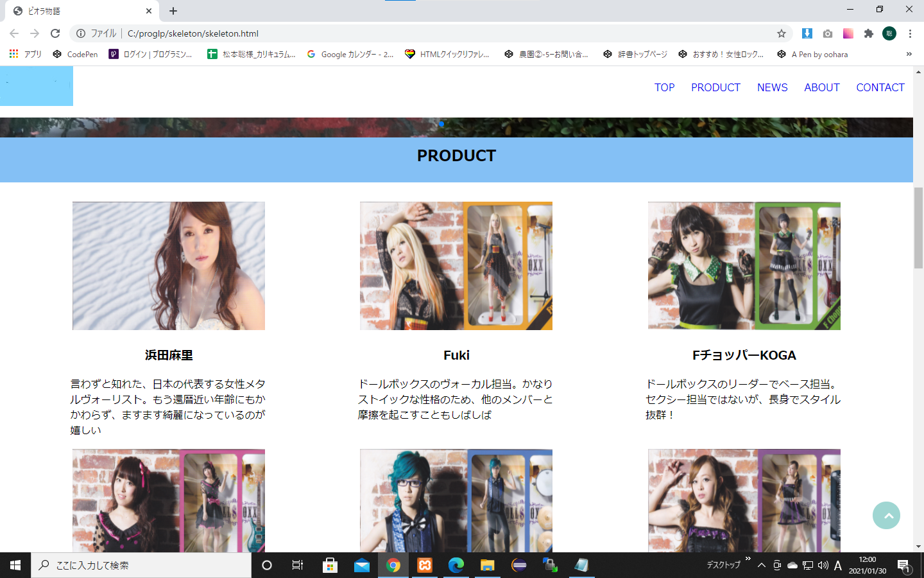
Task: Toggle the IME input mode indicator A
Action: [837, 565]
